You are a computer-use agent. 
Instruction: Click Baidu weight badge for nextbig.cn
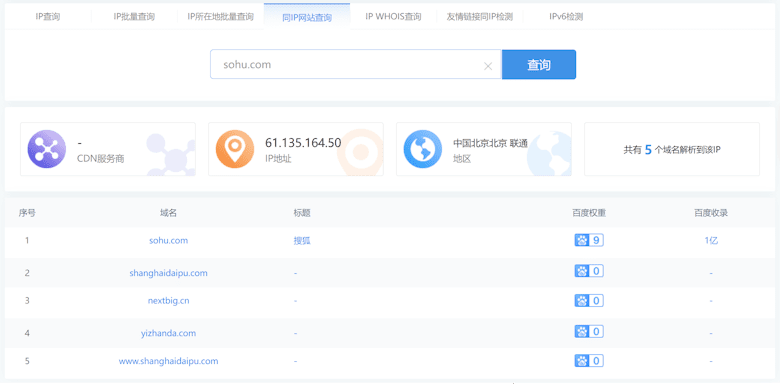click(x=589, y=300)
